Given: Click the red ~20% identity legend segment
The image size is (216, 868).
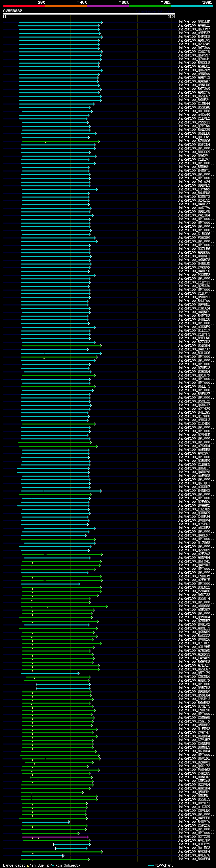Looking at the screenshot, I should [24, 6].
